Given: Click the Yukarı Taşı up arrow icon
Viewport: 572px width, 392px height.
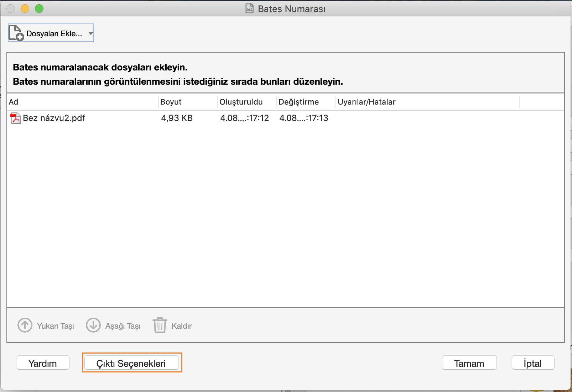Looking at the screenshot, I should coord(25,325).
